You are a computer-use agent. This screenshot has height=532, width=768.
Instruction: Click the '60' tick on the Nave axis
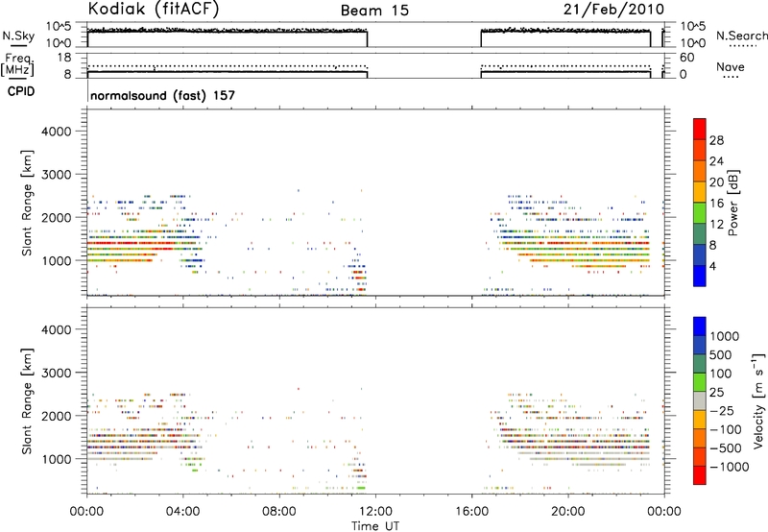pos(686,58)
